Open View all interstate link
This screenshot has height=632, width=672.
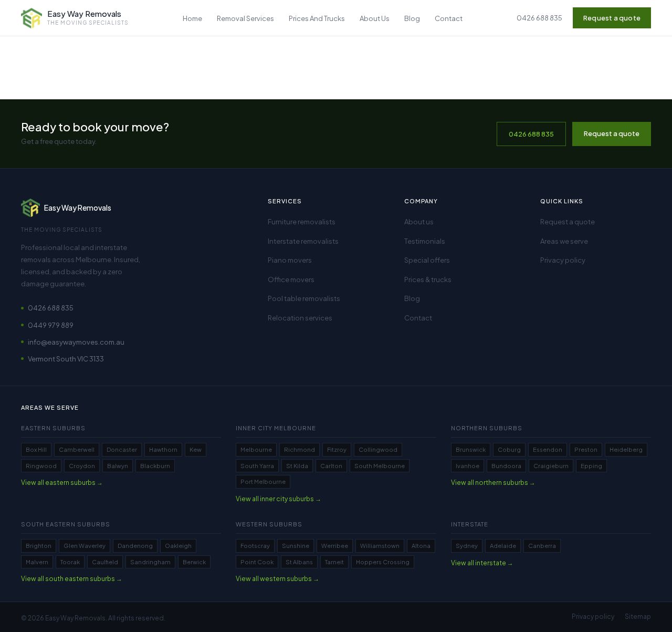[482, 563]
